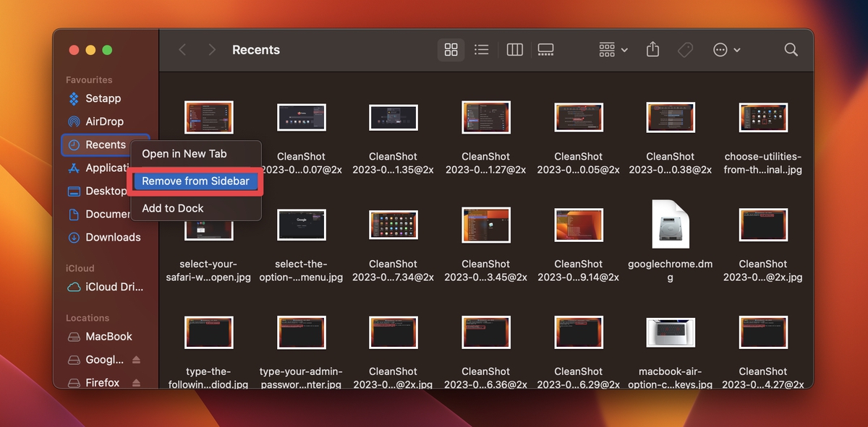Open the More actions ellipsis menu

click(718, 50)
